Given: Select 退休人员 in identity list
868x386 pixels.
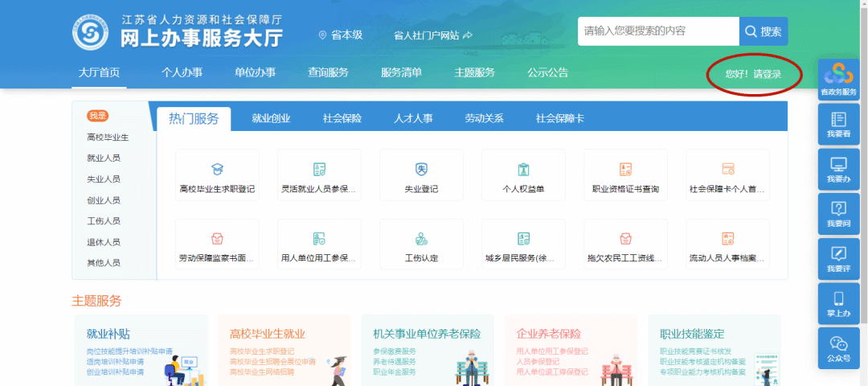Looking at the screenshot, I should click(104, 242).
